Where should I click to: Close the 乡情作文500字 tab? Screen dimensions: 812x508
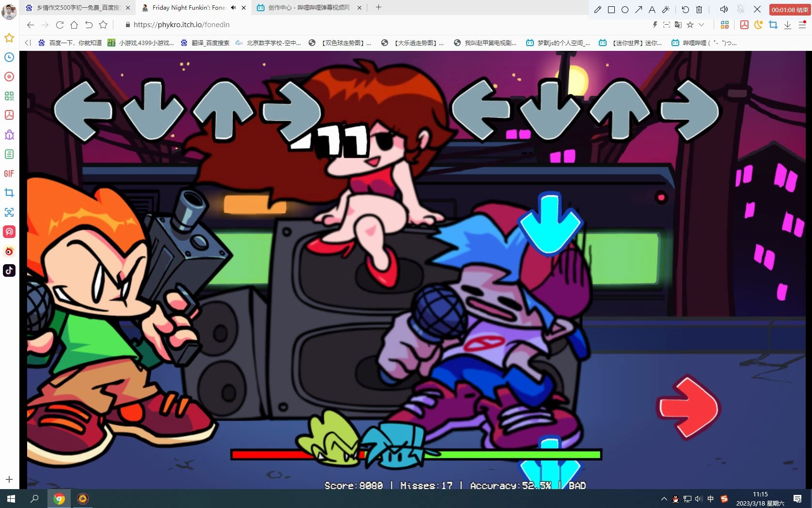click(x=128, y=8)
